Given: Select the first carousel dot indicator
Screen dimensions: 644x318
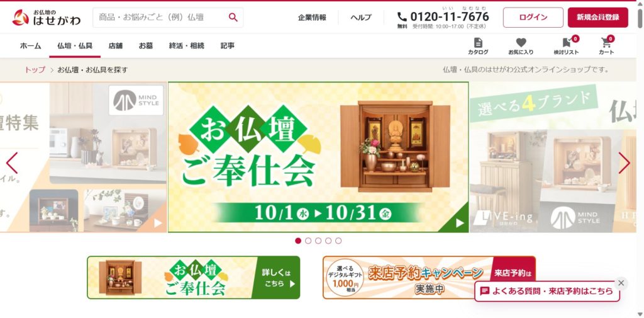Looking at the screenshot, I should pyautogui.click(x=298, y=241).
